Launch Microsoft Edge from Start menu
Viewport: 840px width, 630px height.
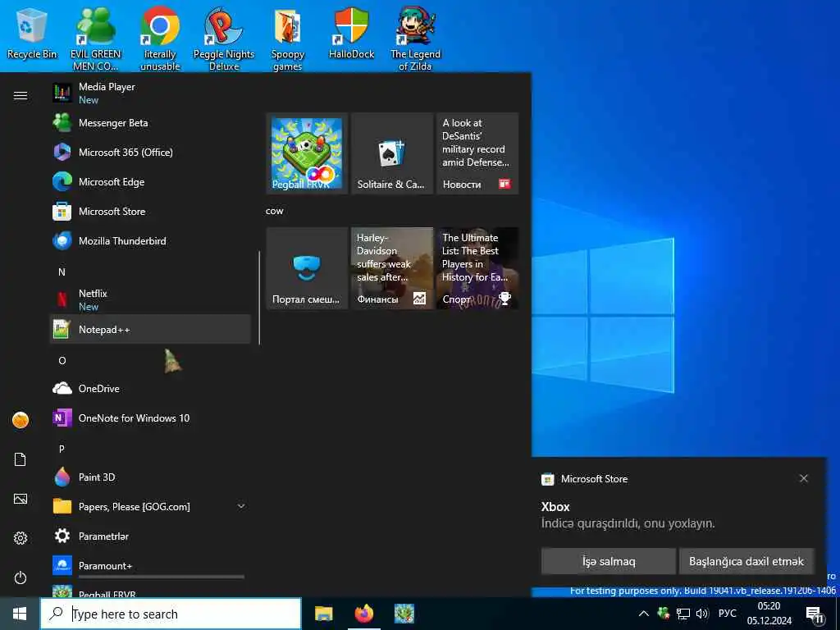coord(150,181)
